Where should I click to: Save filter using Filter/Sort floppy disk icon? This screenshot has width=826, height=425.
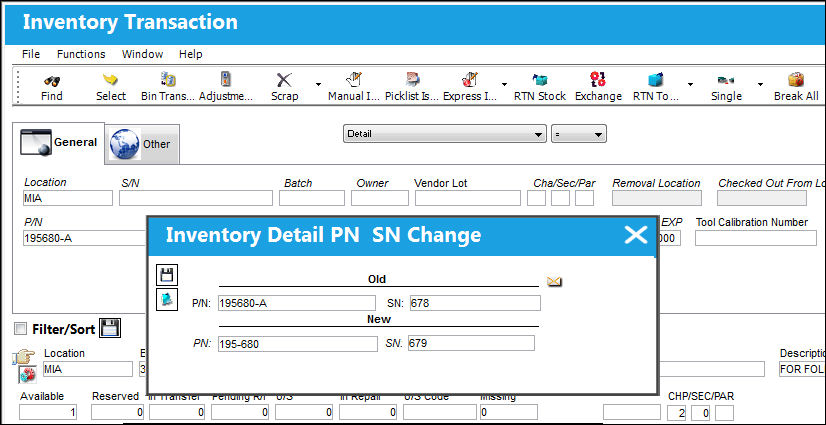[111, 328]
